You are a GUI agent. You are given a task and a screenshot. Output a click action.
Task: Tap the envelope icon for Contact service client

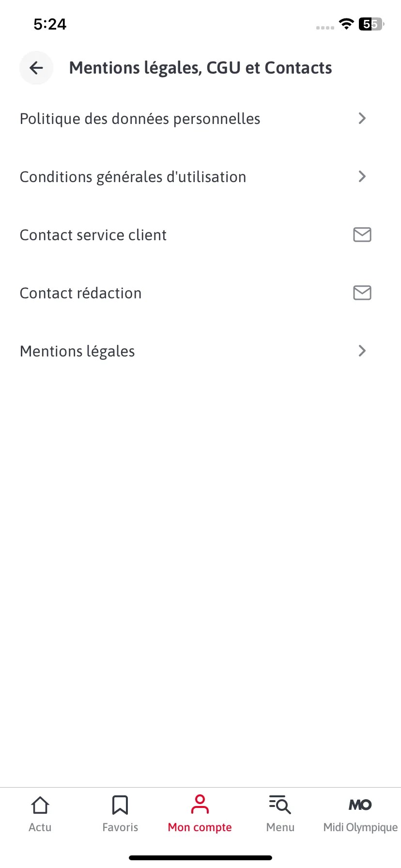(x=362, y=234)
